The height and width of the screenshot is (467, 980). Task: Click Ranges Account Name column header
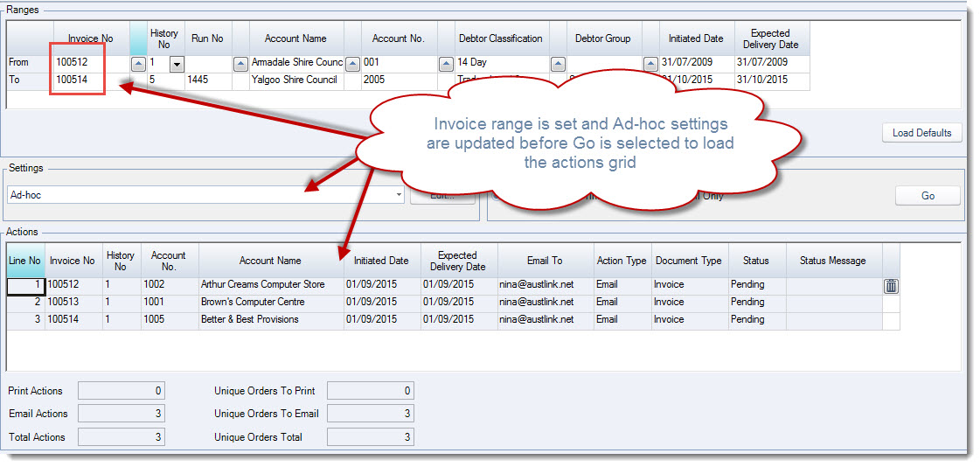(296, 38)
